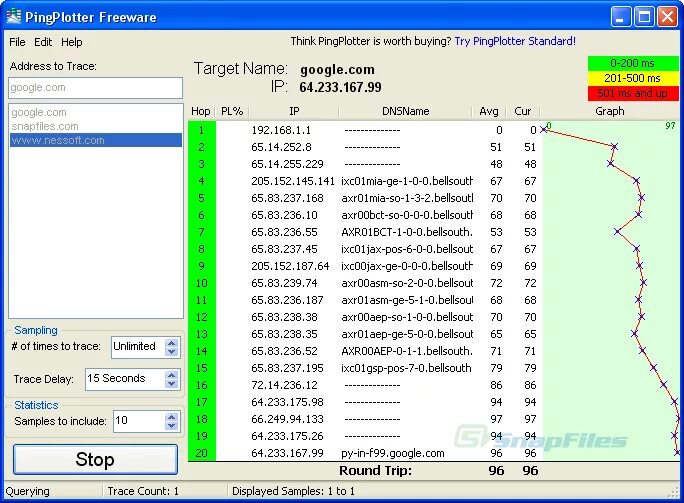Click the Unlimited times-to-trace field

[x=138, y=347]
